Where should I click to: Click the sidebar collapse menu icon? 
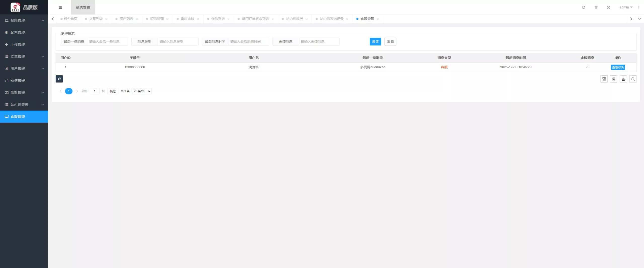pos(60,7)
